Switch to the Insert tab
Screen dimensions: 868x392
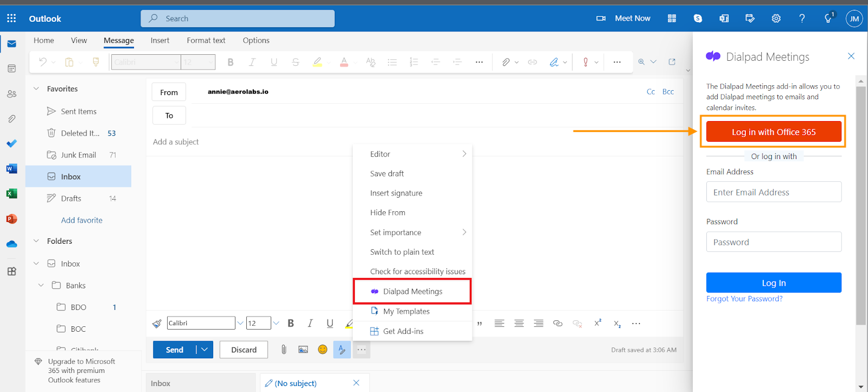160,40
